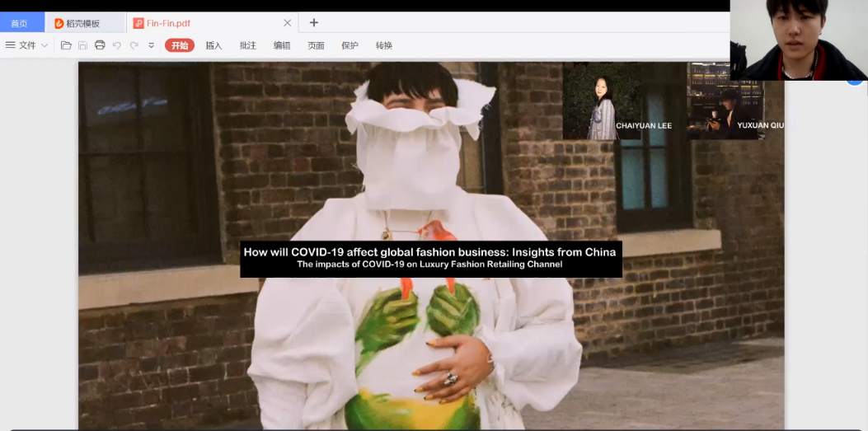Screen dimensions: 868x431
Task: Open the 编辑 edit tab
Action: [282, 45]
